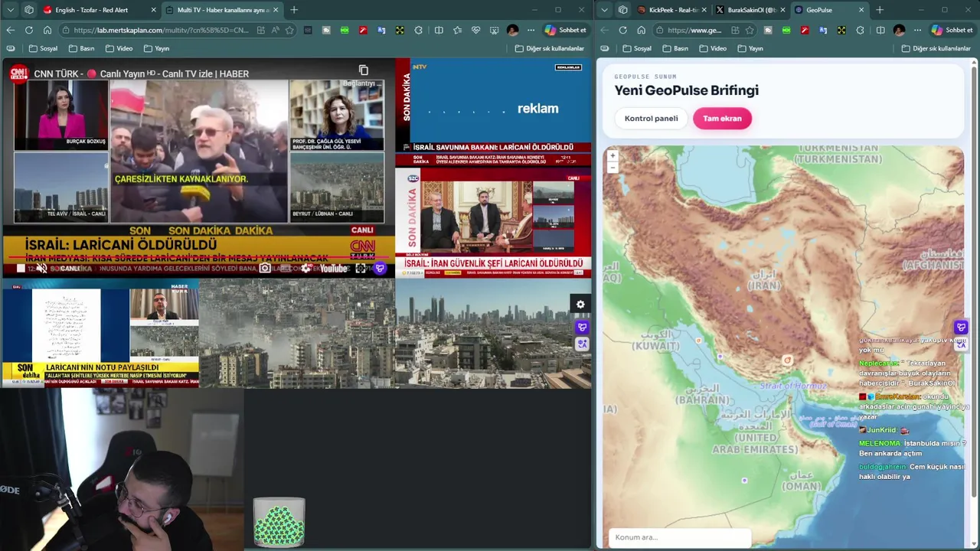Open CNN Türk Canlı Yayın video title
Viewport: 980px width, 551px height.
click(x=141, y=73)
